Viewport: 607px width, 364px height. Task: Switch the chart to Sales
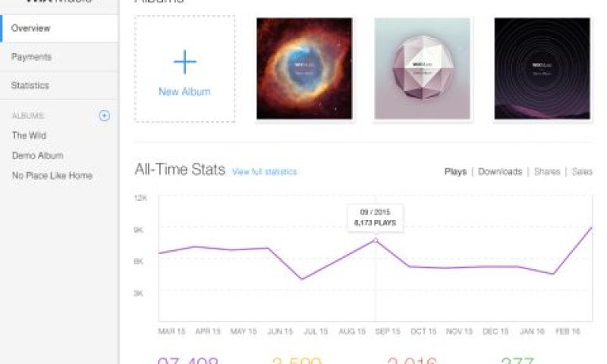pyautogui.click(x=582, y=171)
